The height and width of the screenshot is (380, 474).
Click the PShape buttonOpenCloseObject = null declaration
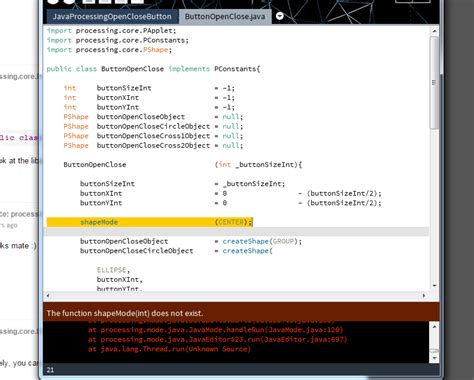click(153, 117)
